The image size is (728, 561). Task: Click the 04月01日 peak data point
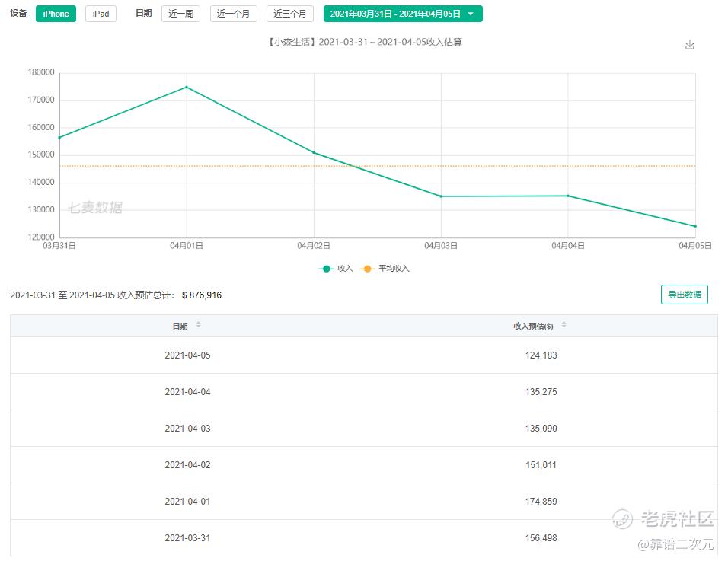tap(187, 87)
